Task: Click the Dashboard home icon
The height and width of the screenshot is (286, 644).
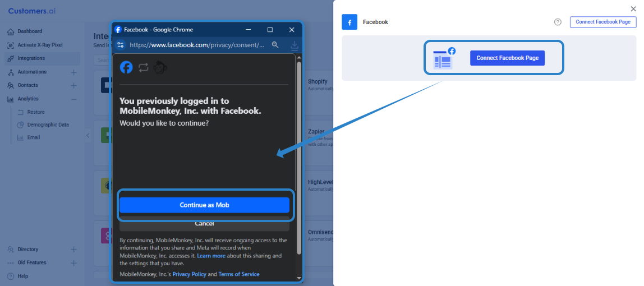Action: (11, 31)
